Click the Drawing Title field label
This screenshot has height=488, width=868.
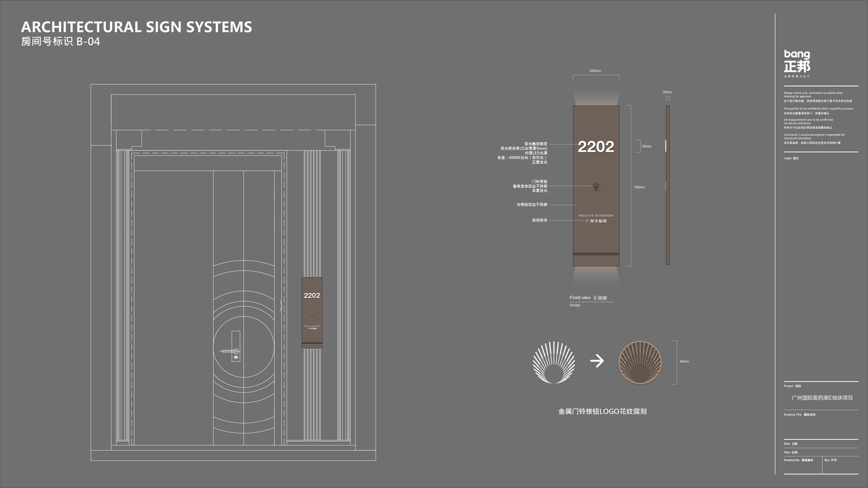click(799, 414)
